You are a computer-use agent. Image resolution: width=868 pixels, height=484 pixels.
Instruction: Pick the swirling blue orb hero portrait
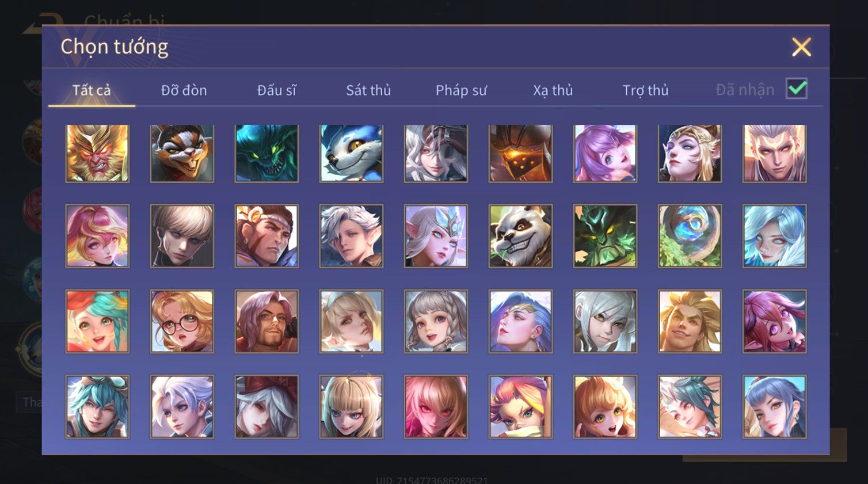click(x=690, y=236)
